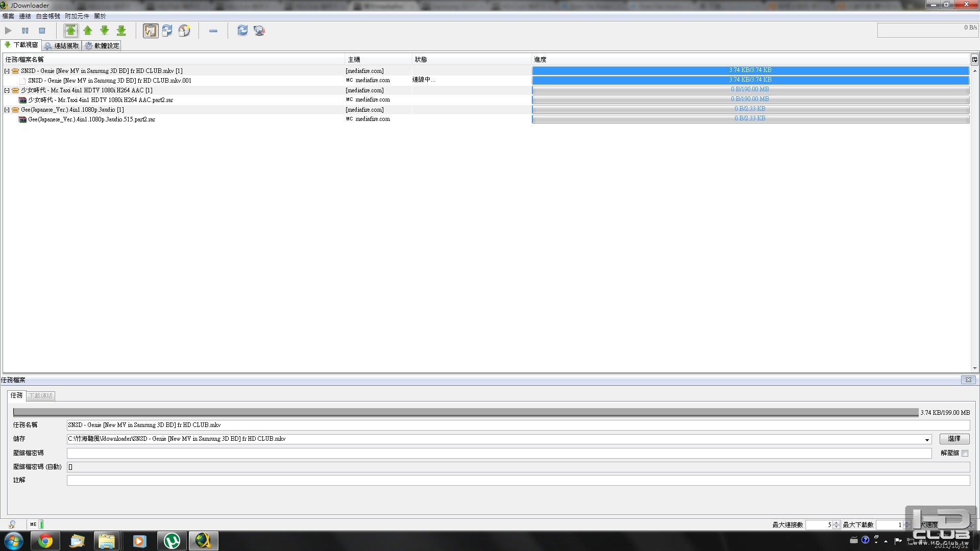Select file SNSD - Genie HD CLUB.mkv.001

coord(110,81)
